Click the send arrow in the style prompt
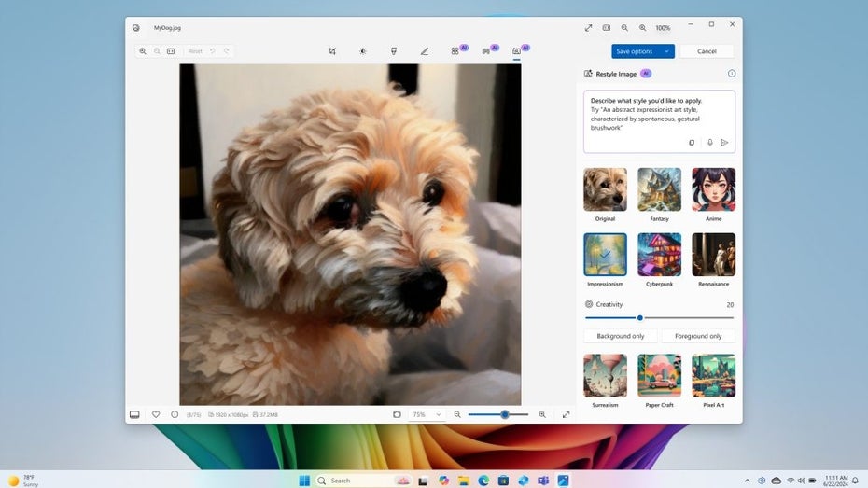The width and height of the screenshot is (868, 488). pyautogui.click(x=724, y=143)
